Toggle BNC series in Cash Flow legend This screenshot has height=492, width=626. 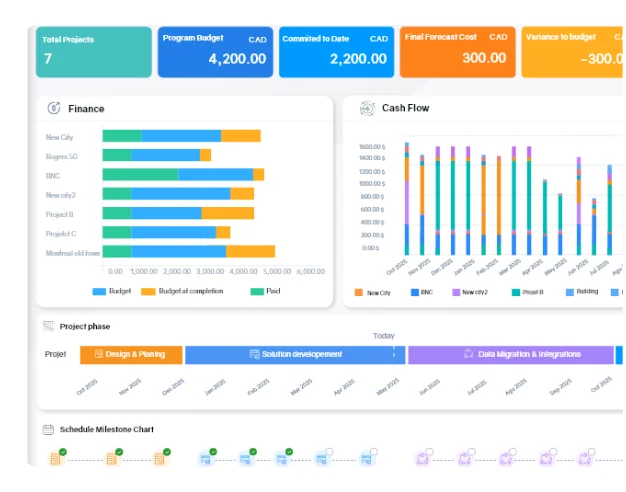pyautogui.click(x=420, y=292)
